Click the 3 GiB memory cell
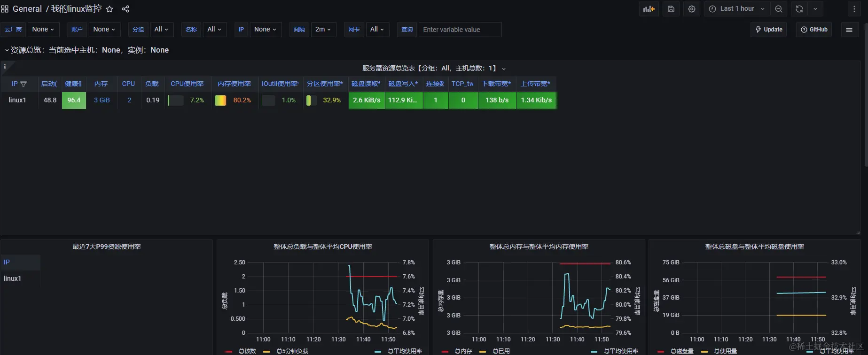Image resolution: width=868 pixels, height=355 pixels. [x=102, y=100]
